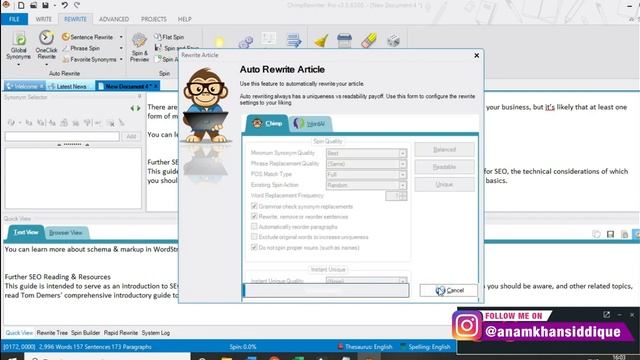Expand the Global Synonyms dropdown arrow
Screen dimensions: 640x360
pos(18,65)
